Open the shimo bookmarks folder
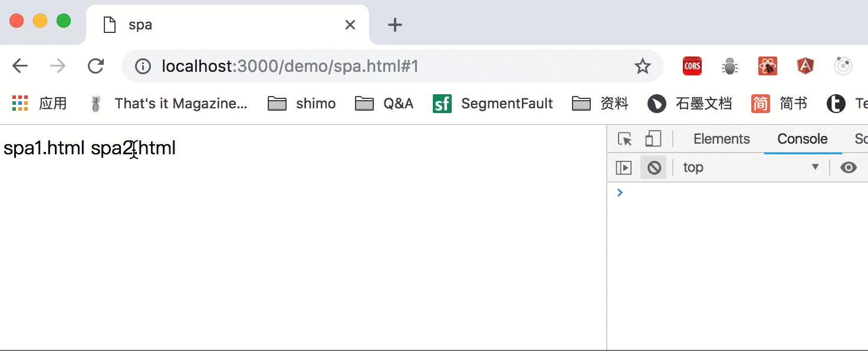 pyautogui.click(x=302, y=104)
